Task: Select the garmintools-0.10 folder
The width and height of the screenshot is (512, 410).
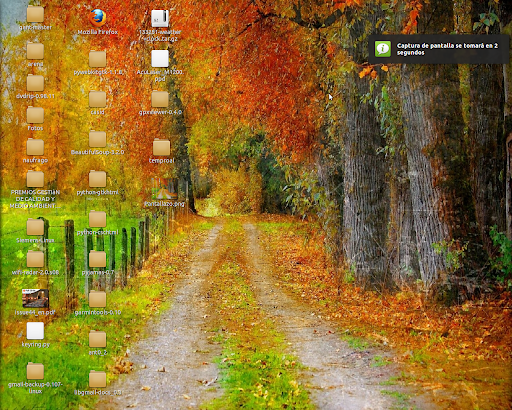Action: pos(97,299)
